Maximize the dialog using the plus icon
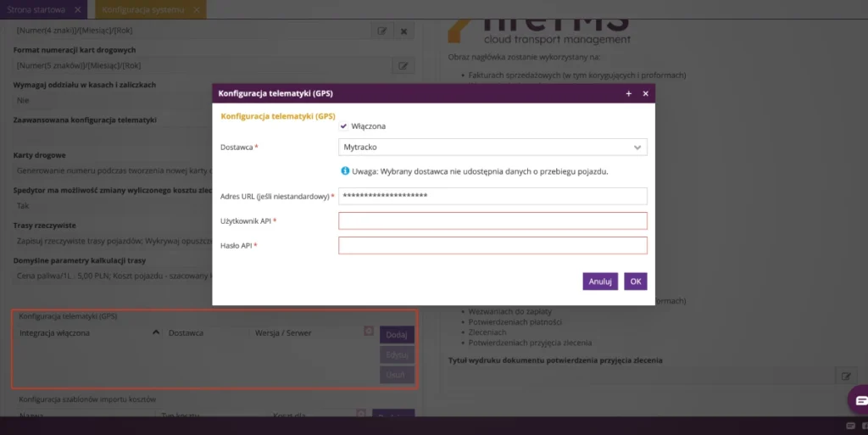Viewport: 868px width, 435px height. point(628,93)
